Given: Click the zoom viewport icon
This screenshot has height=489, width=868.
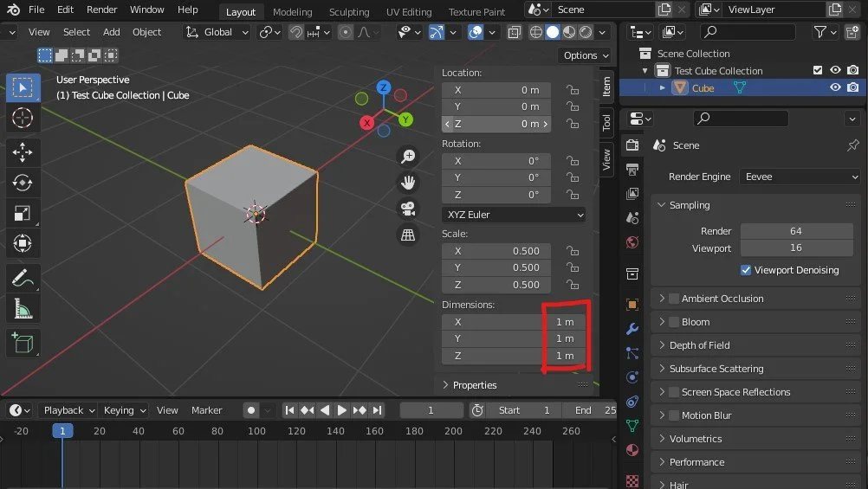Looking at the screenshot, I should 408,156.
